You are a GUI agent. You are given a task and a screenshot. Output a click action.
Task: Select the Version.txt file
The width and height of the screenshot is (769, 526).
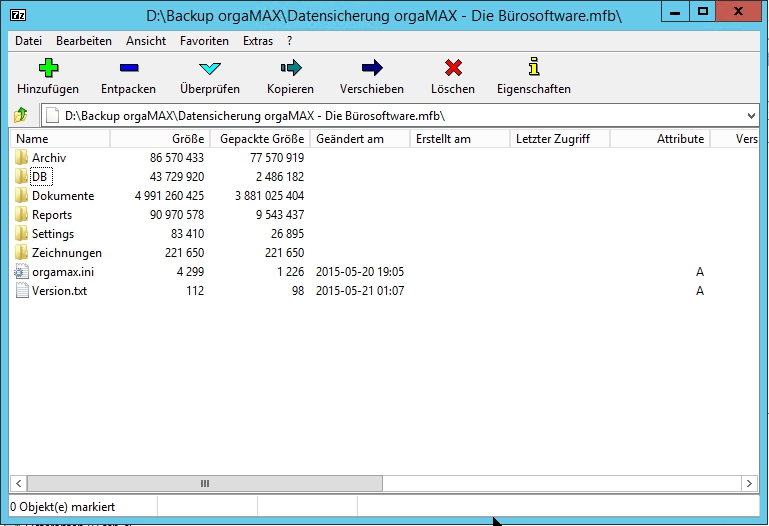coord(60,291)
